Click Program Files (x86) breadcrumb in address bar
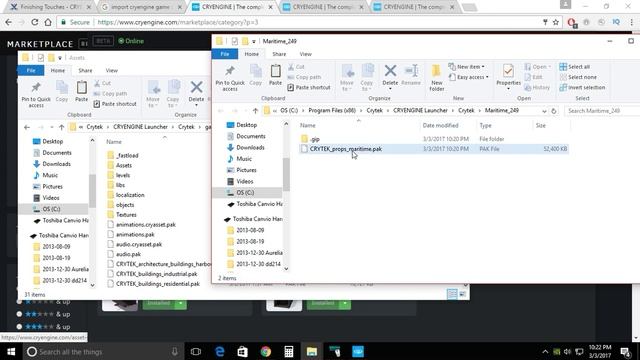Image resolution: width=640 pixels, height=360 pixels. [x=332, y=111]
